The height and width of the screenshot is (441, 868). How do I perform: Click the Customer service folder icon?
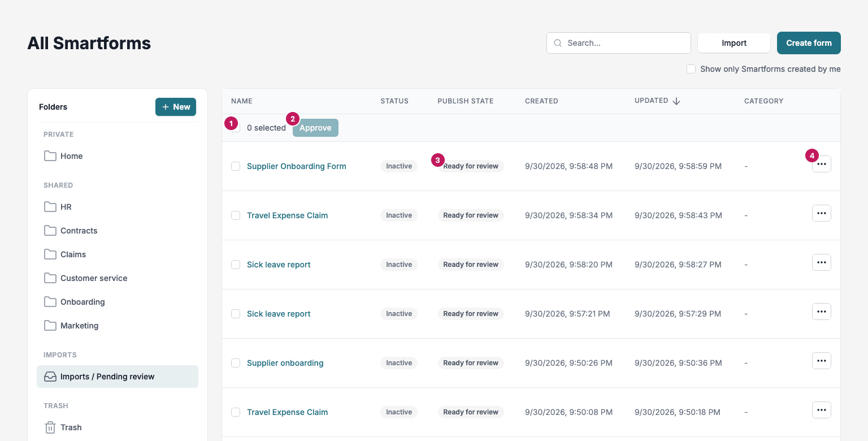tap(50, 278)
